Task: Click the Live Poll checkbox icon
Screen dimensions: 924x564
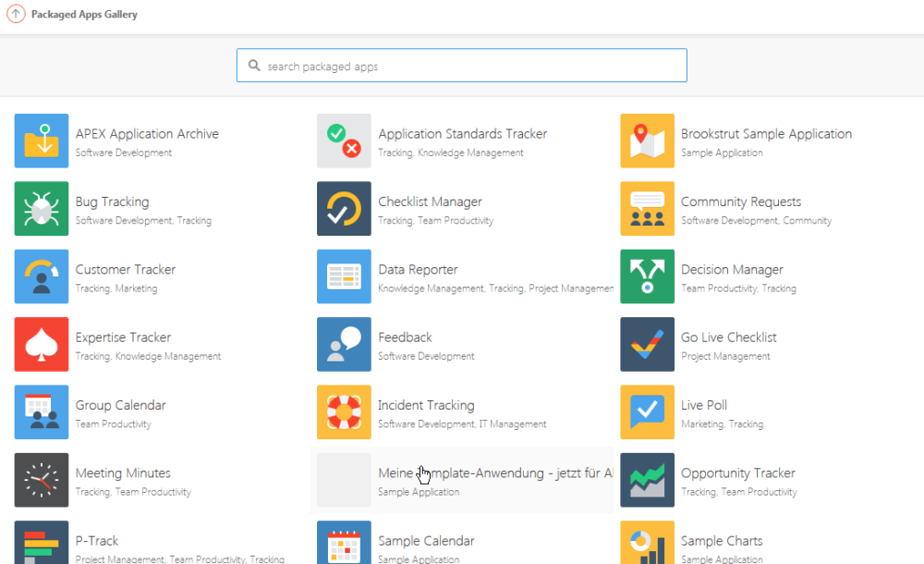Action: click(647, 411)
